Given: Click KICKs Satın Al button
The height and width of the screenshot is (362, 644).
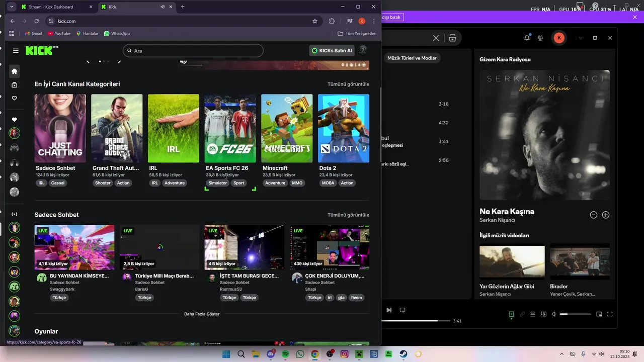Looking at the screenshot, I should pyautogui.click(x=333, y=51).
